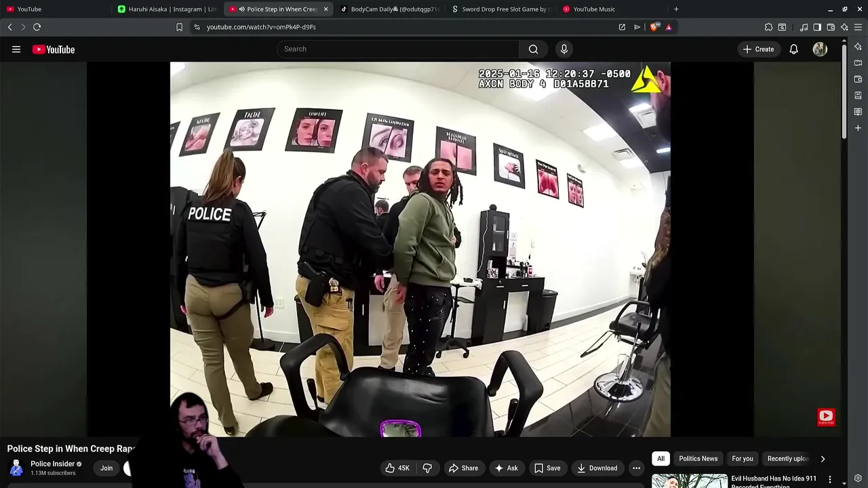Click the address bar URL
This screenshot has width=868, height=488.
point(261,27)
